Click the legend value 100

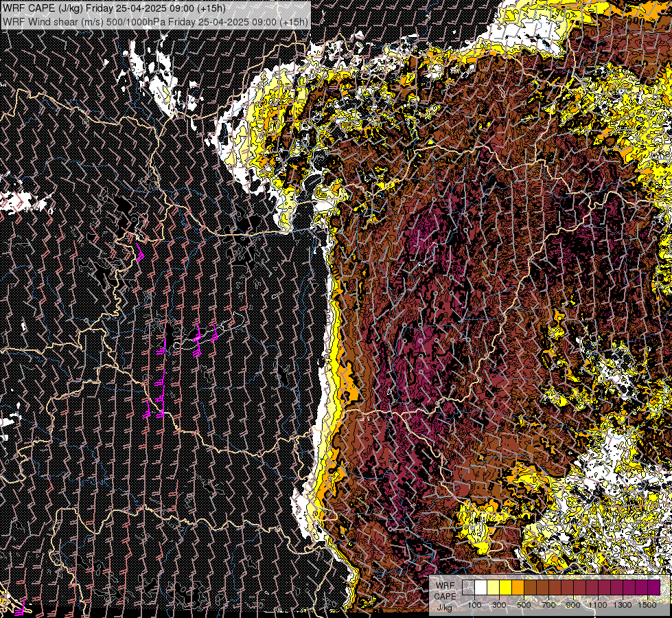click(x=474, y=605)
